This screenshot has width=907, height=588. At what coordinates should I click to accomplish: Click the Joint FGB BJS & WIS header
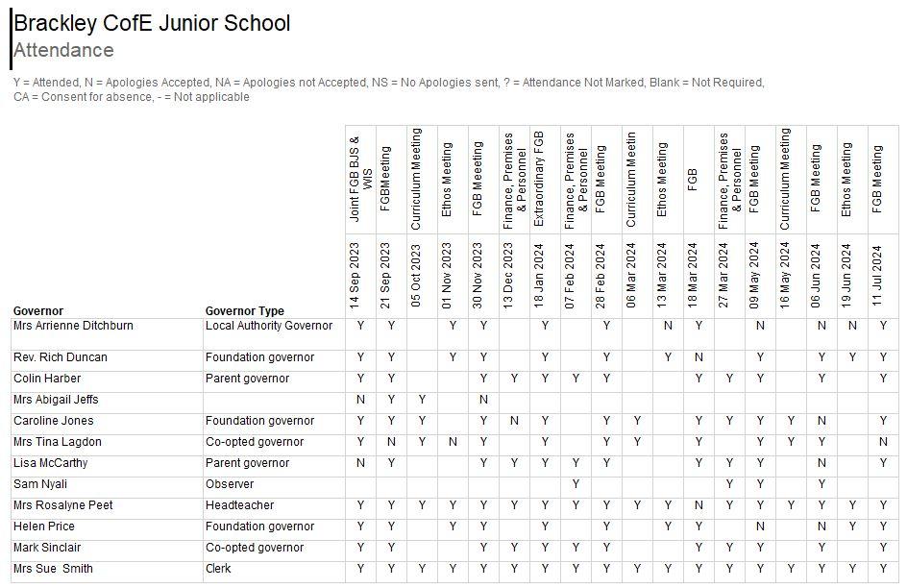pyautogui.click(x=355, y=180)
